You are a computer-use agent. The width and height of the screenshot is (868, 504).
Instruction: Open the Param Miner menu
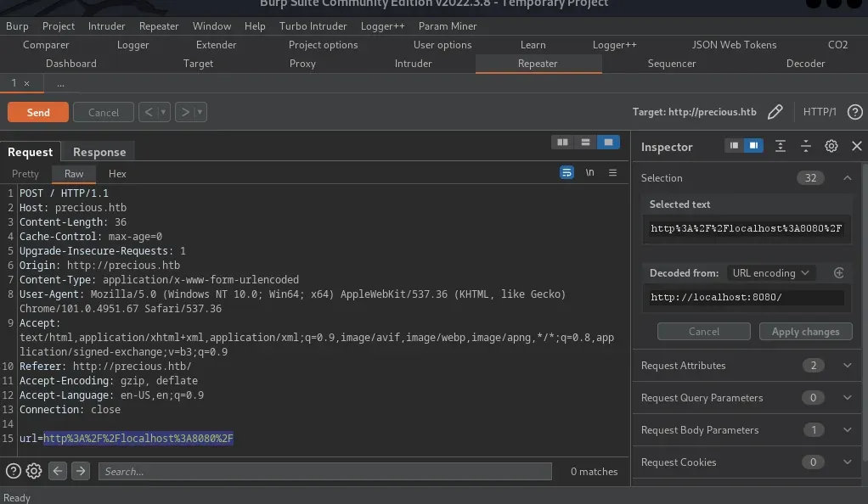[448, 26]
